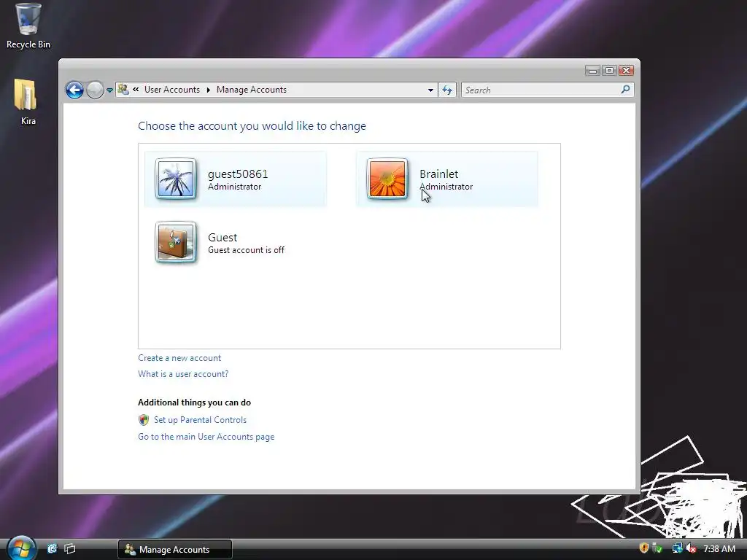Close the Manage Accounts window
Image resolution: width=747 pixels, height=560 pixels.
[626, 71]
